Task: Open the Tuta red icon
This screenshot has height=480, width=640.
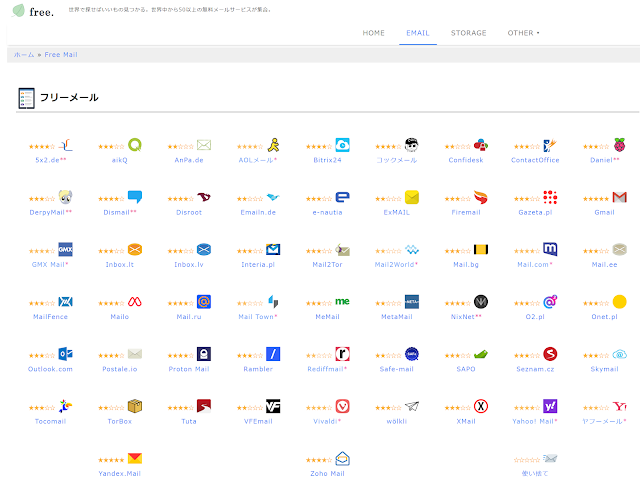Action: click(204, 406)
